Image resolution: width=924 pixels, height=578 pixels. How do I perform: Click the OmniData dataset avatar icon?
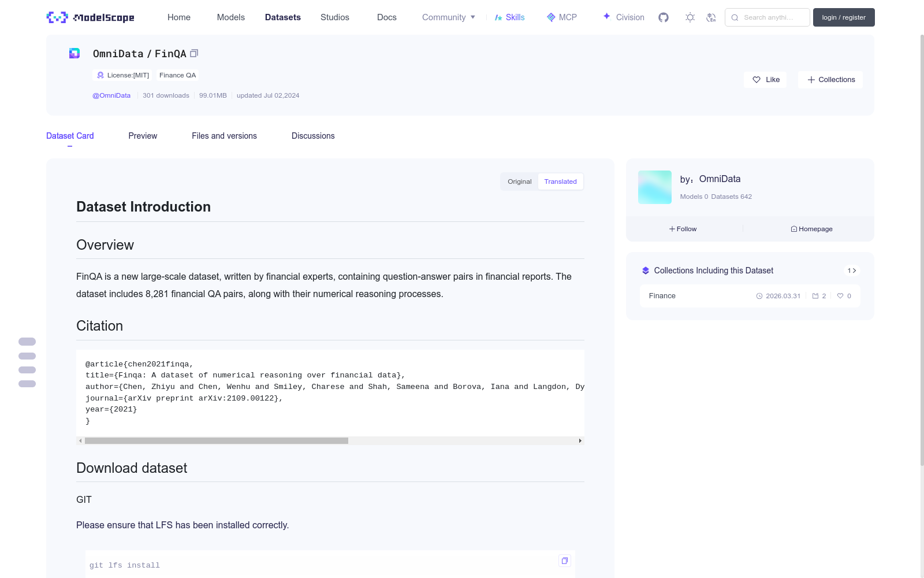click(74, 53)
